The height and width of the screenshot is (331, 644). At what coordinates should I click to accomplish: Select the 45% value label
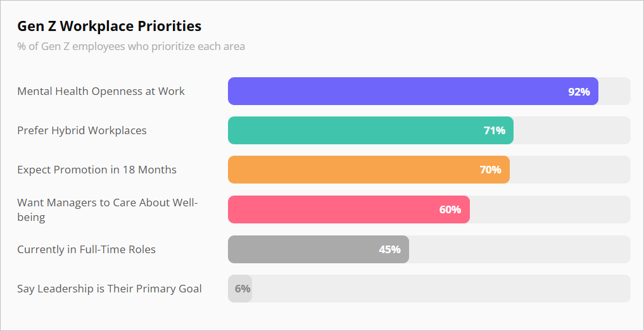pos(389,249)
